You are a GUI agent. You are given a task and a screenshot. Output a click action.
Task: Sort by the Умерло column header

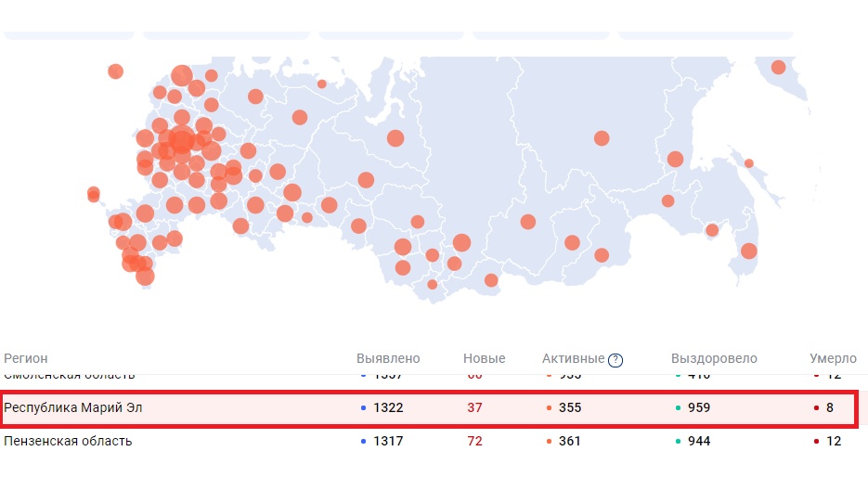pos(833,358)
